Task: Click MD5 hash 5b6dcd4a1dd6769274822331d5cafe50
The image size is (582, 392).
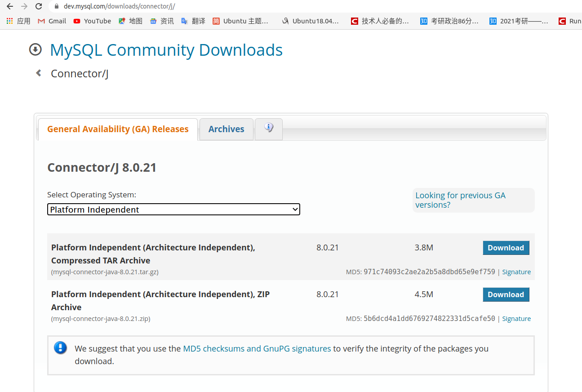Action: pos(429,319)
